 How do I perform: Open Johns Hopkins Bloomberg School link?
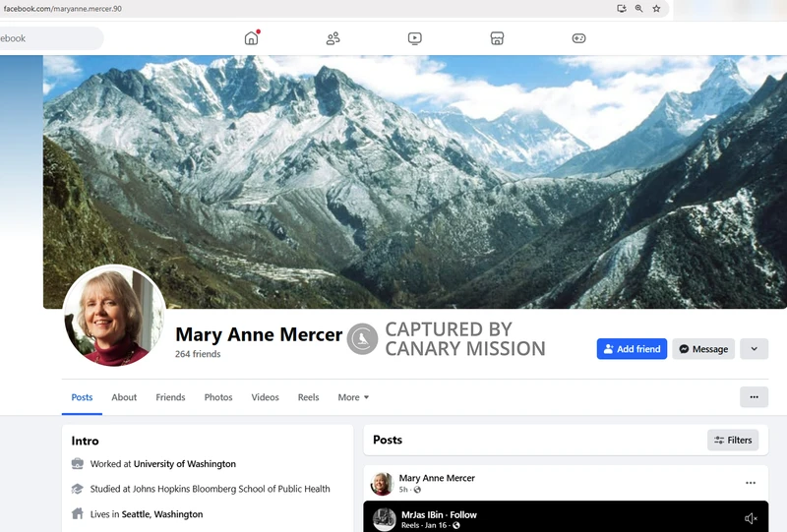[x=231, y=489]
